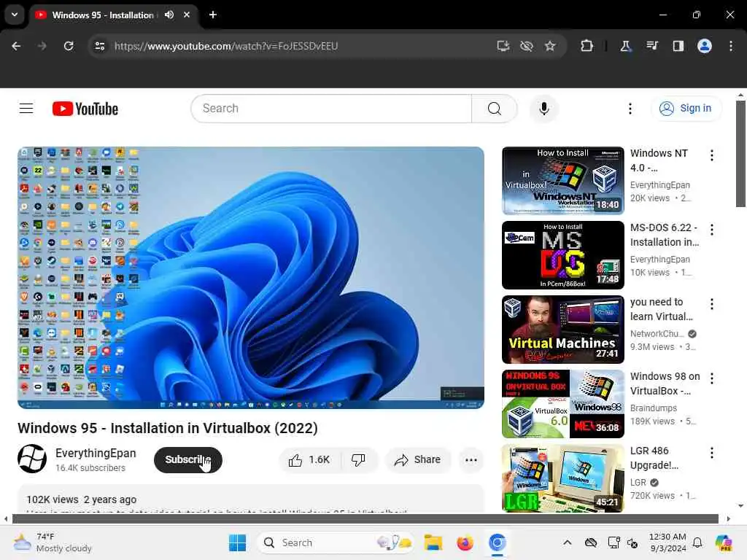Open site information icon in address bar
The image size is (747, 560).
(x=100, y=46)
